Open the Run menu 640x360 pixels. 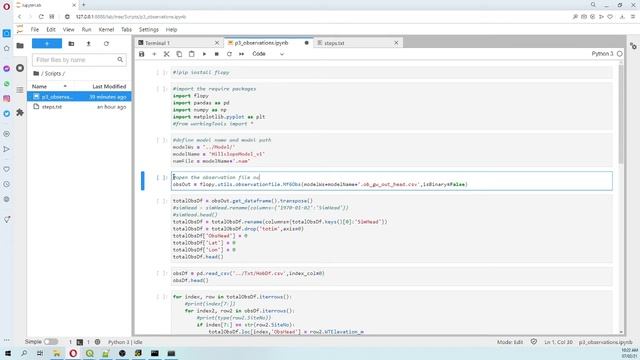pos(86,29)
